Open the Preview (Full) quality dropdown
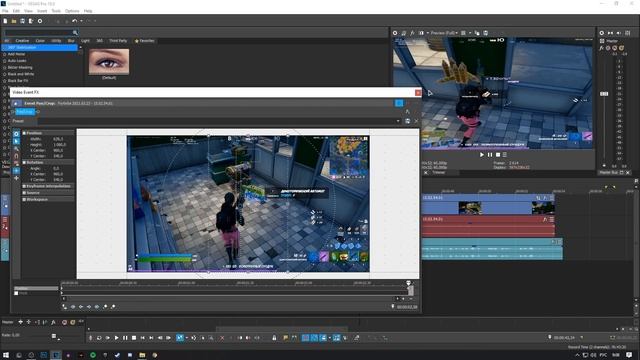The height and width of the screenshot is (360, 640). [x=444, y=33]
